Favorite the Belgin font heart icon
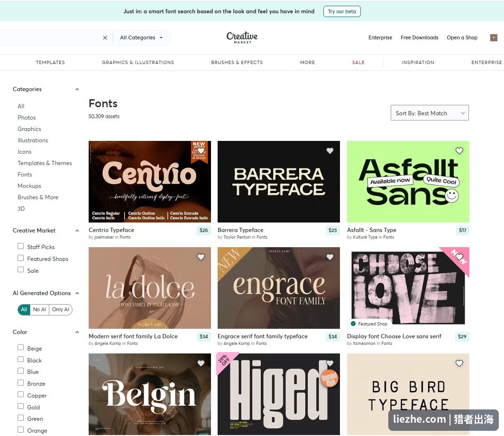504x436 pixels. coord(201,363)
